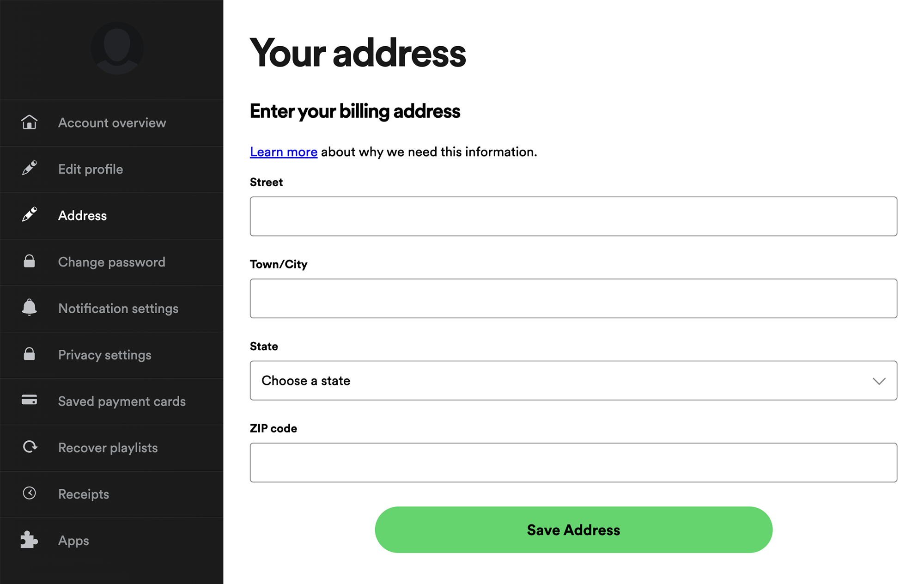Viewport: 924px width, 584px height.
Task: Click the Edit profile icon
Action: coord(29,169)
